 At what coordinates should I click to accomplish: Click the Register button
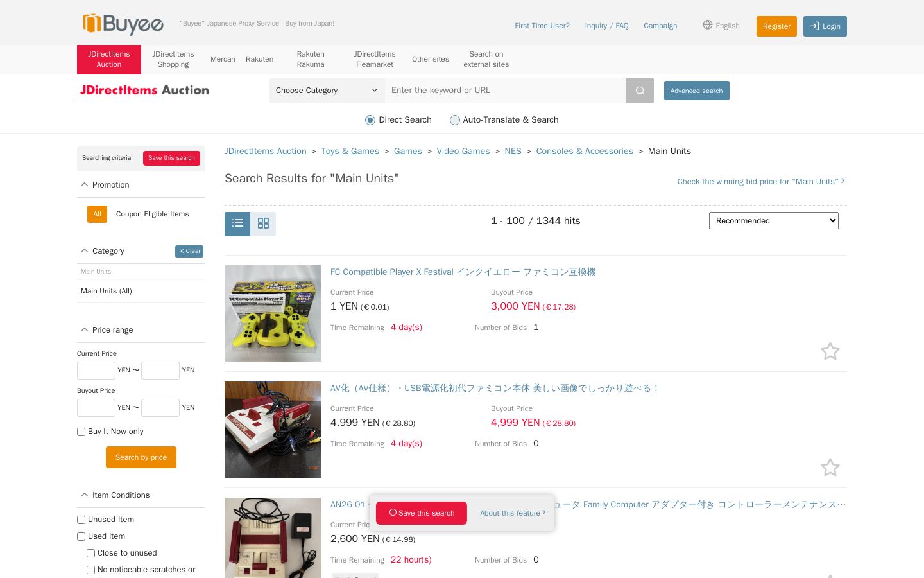pos(776,26)
